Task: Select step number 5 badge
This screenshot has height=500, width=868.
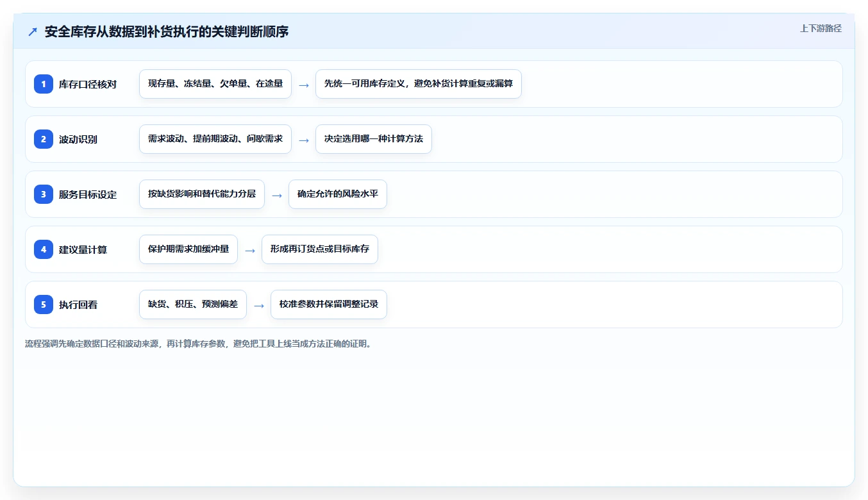Action: click(x=44, y=304)
